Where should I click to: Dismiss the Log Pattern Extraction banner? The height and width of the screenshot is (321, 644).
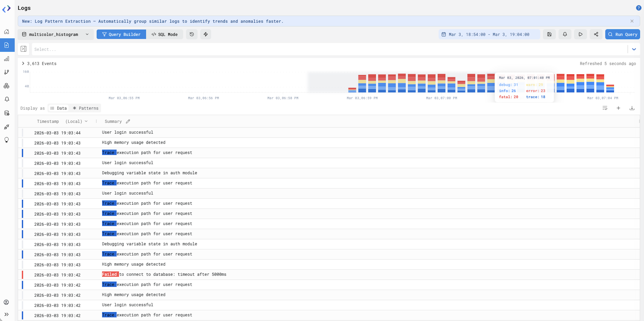coord(632,21)
